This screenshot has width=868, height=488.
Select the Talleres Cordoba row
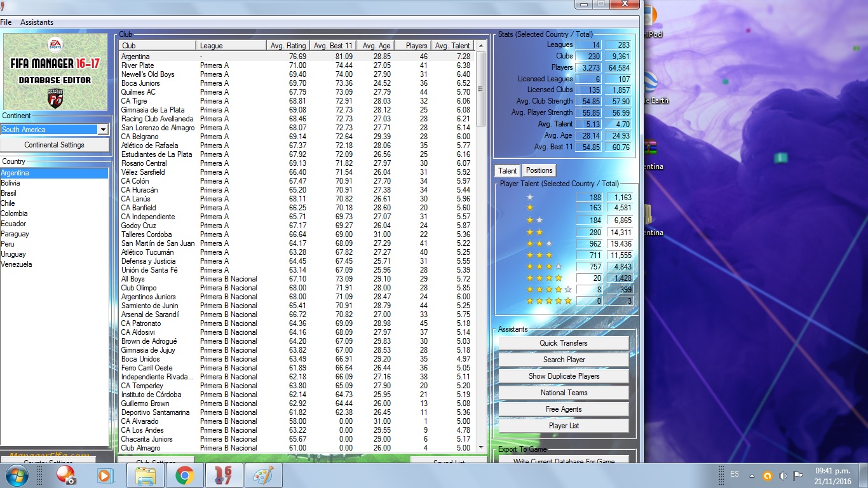click(297, 234)
